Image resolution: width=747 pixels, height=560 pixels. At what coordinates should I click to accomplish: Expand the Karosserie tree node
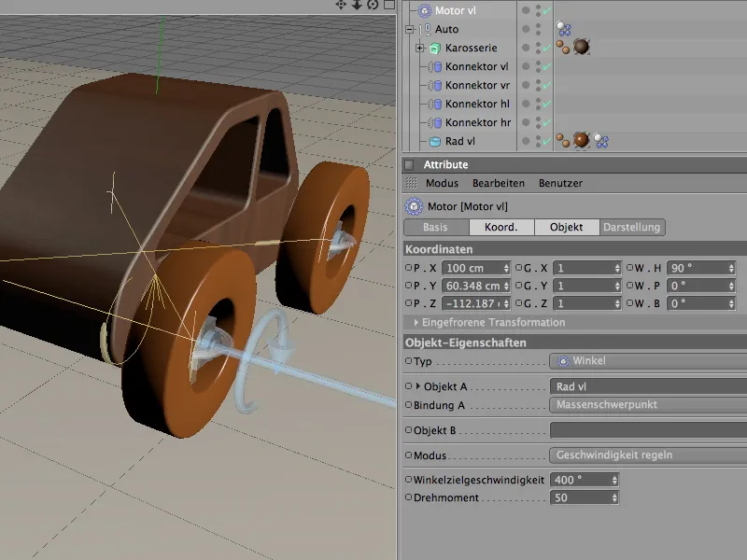click(x=420, y=48)
